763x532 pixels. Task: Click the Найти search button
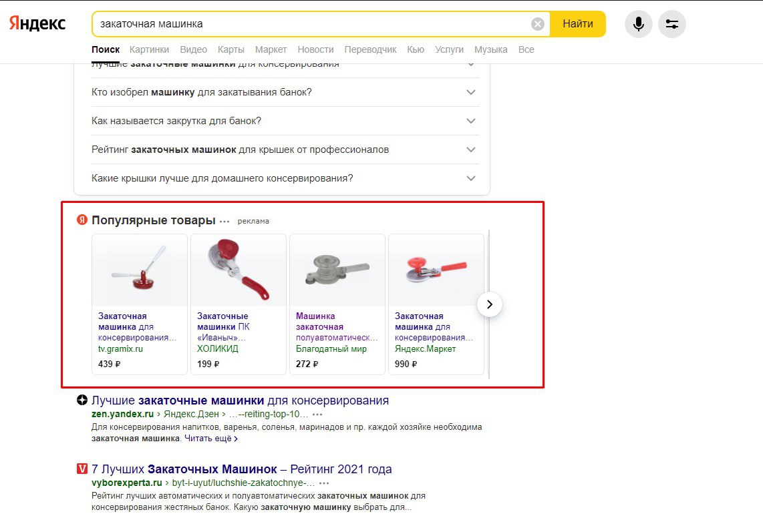[578, 24]
